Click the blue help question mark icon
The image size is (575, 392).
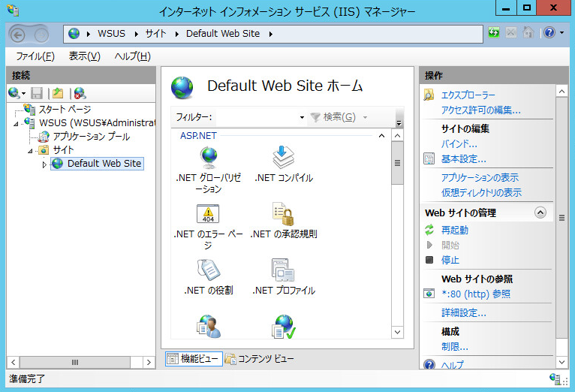(x=549, y=32)
